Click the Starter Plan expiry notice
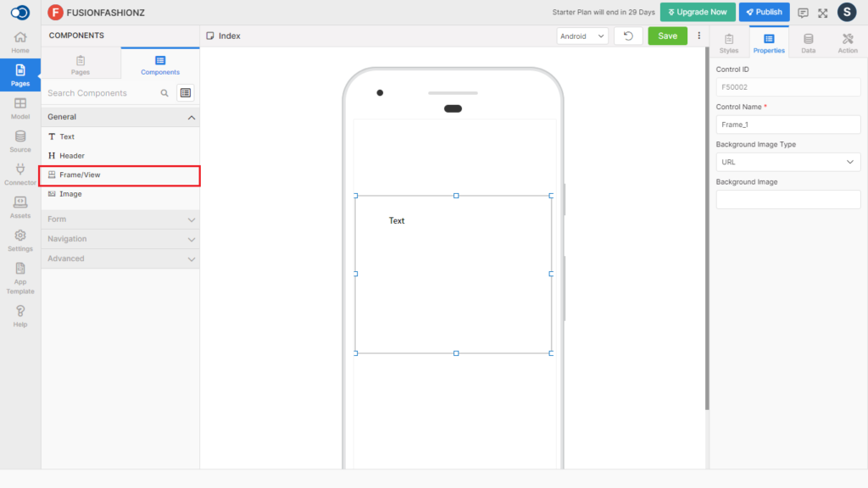 (x=604, y=12)
